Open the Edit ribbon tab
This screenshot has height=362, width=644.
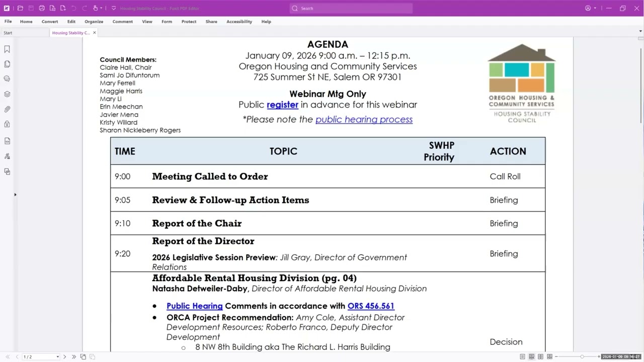pyautogui.click(x=71, y=22)
